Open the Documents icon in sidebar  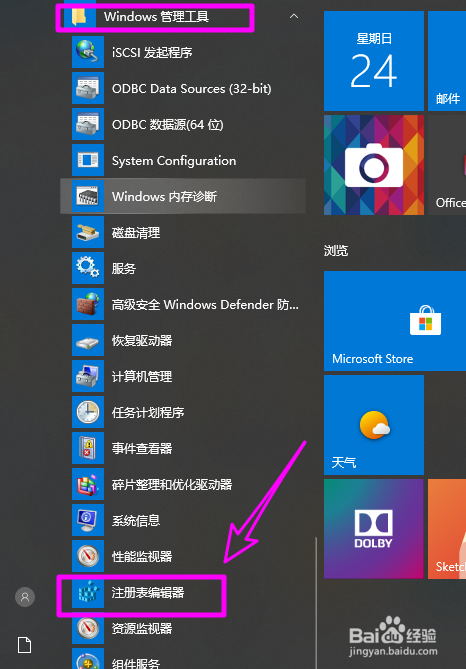point(24,645)
